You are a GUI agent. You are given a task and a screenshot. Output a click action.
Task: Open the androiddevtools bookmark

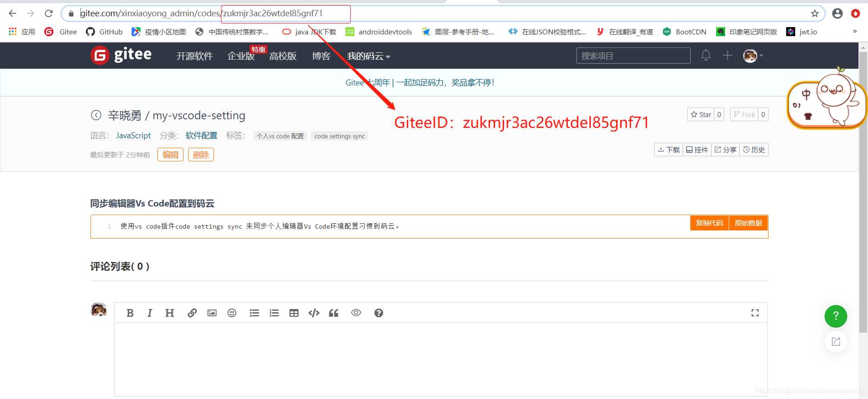(378, 32)
